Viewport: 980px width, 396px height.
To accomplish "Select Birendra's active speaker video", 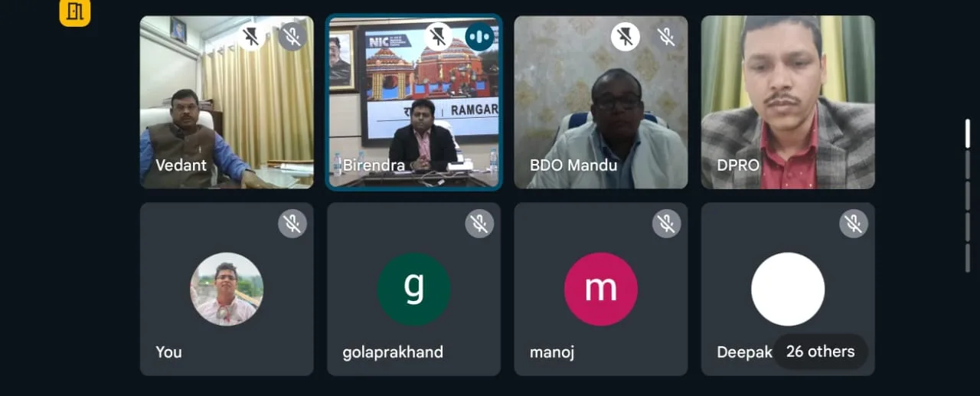I will 414,102.
